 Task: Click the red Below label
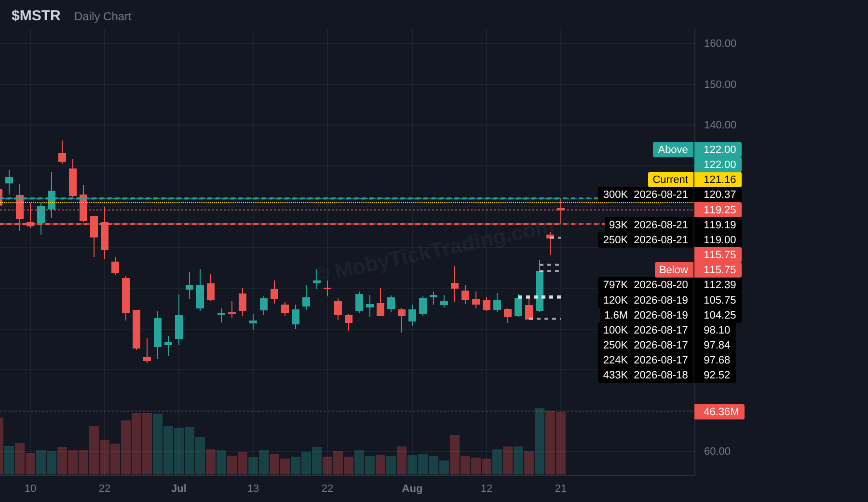[674, 270]
